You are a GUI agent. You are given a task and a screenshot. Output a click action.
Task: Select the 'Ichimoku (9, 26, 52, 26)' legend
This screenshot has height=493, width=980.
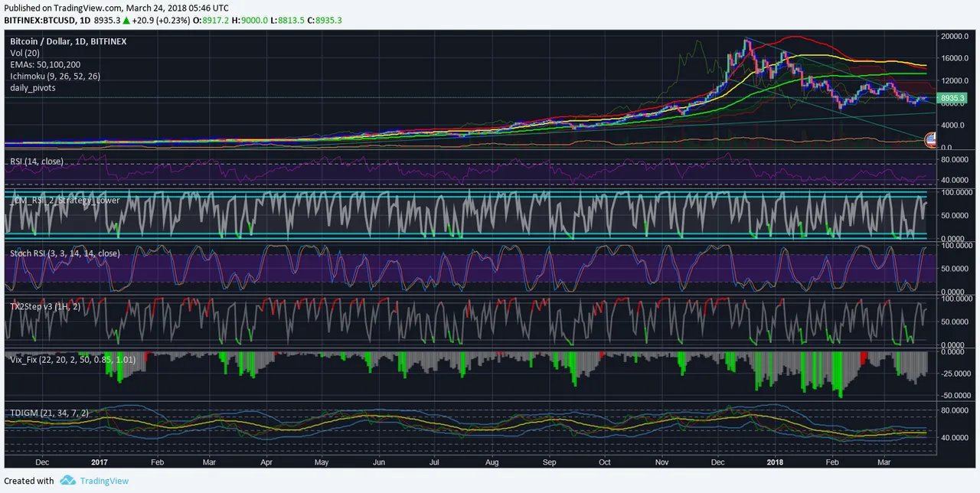tap(55, 77)
